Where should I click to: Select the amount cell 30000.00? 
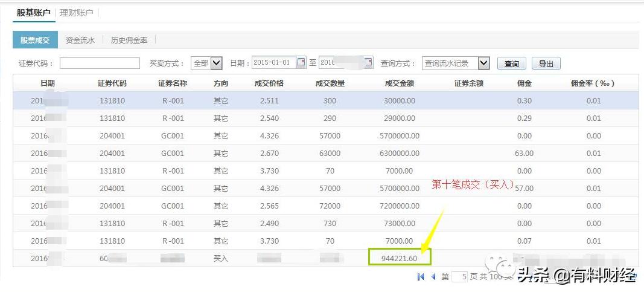coord(399,100)
